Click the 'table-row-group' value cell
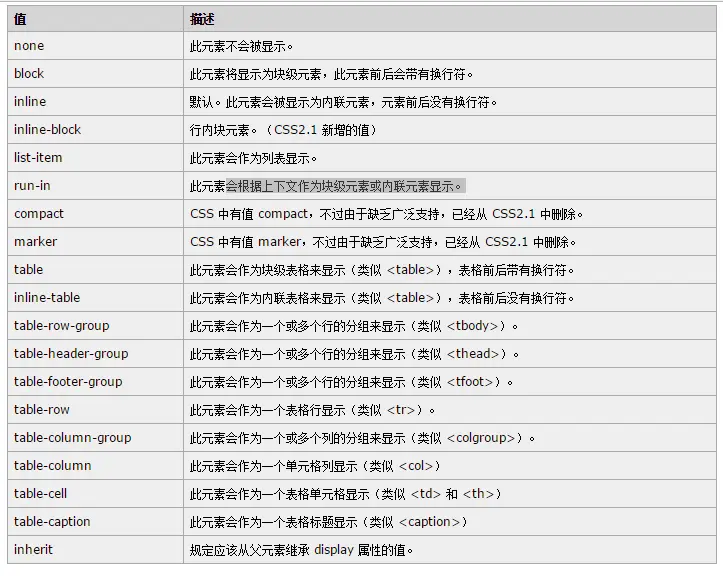Viewport: 723px width, 576px height. click(x=95, y=326)
